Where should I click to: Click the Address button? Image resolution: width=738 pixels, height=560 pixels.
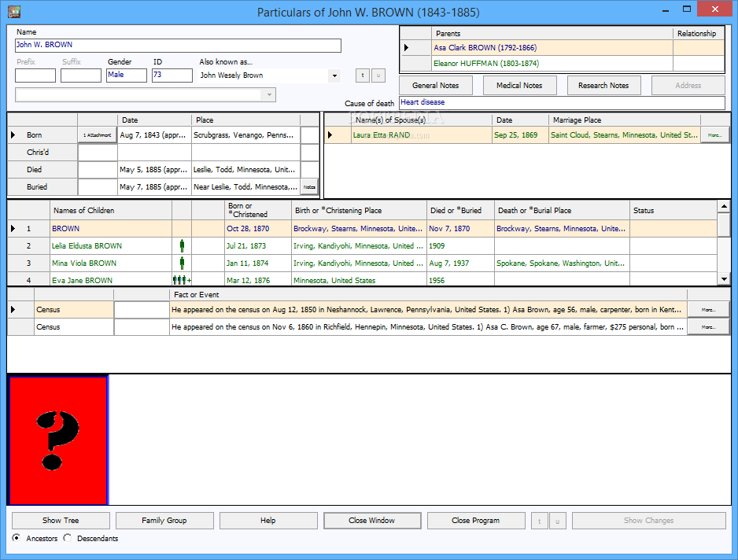click(688, 86)
